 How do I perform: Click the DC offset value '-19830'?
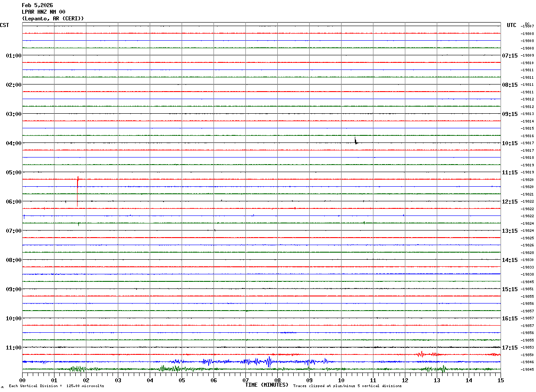[x=528, y=260]
